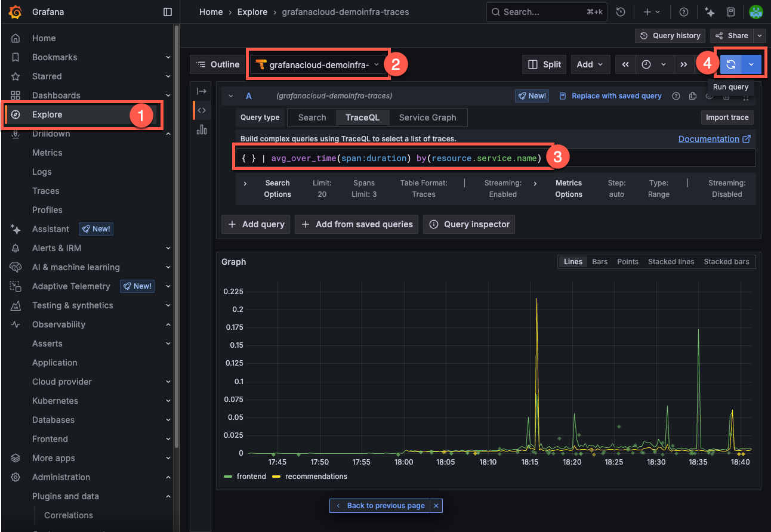Open the grafanacloud-demoinfra data source dropdown

click(319, 64)
